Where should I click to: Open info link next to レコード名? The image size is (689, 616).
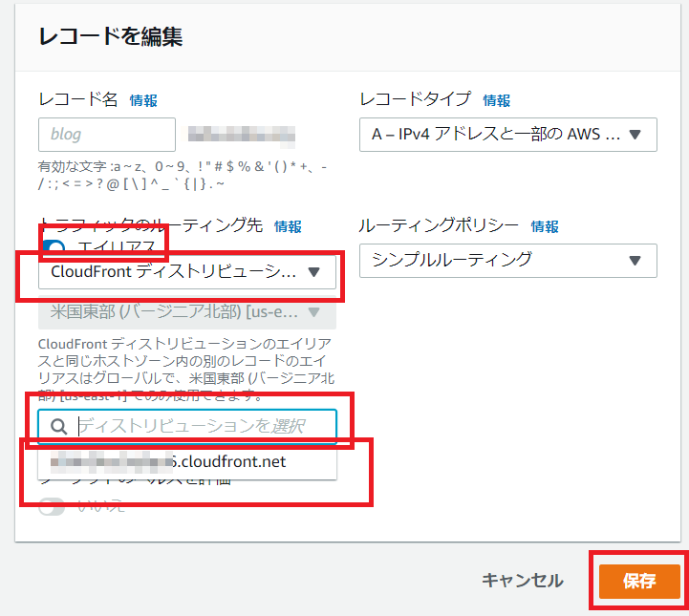[x=143, y=100]
